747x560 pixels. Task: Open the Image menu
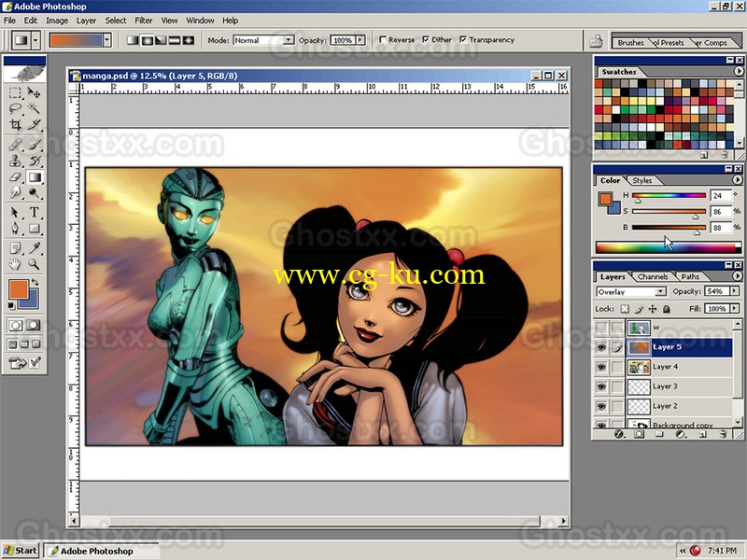[x=57, y=21]
